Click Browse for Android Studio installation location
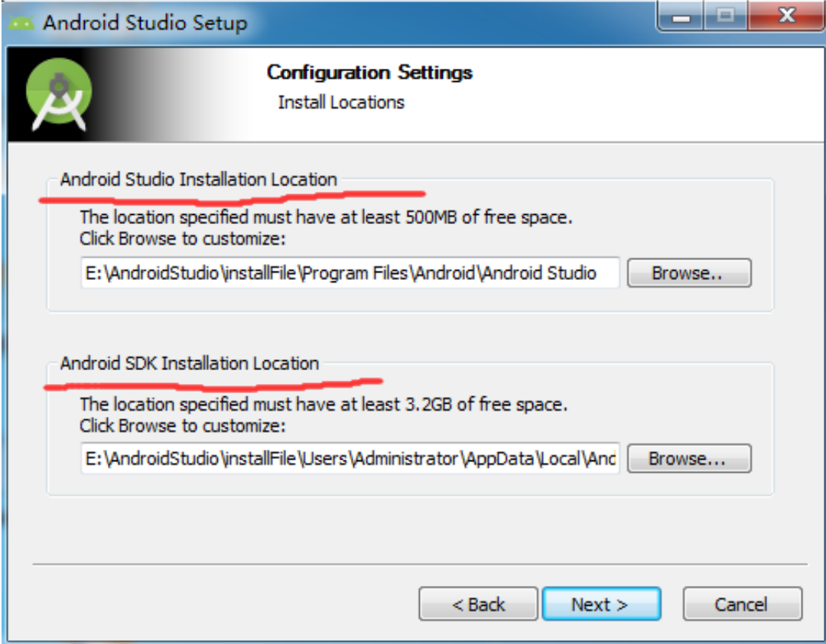The width and height of the screenshot is (826, 644). click(x=689, y=273)
